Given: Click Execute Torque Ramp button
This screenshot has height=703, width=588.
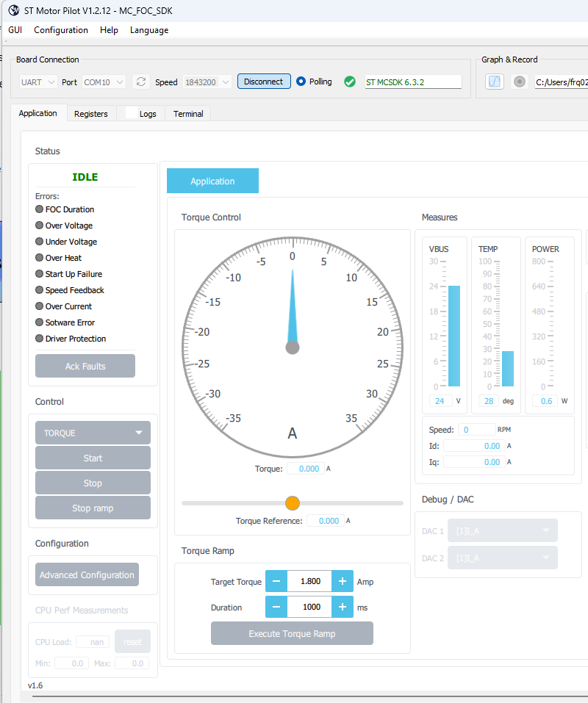Looking at the screenshot, I should tap(292, 633).
